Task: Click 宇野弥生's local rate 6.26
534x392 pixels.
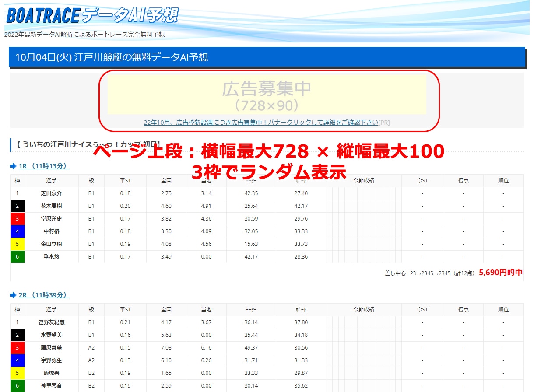Action: point(206,360)
